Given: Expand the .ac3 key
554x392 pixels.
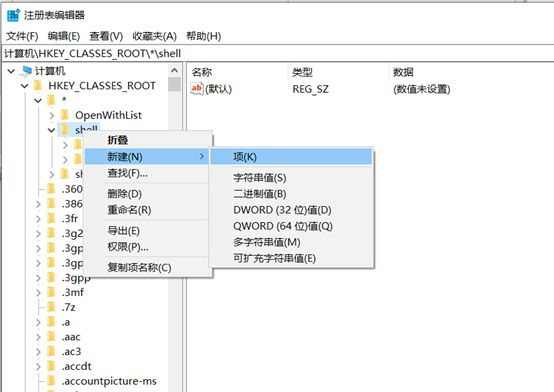Looking at the screenshot, I should click(38, 352).
